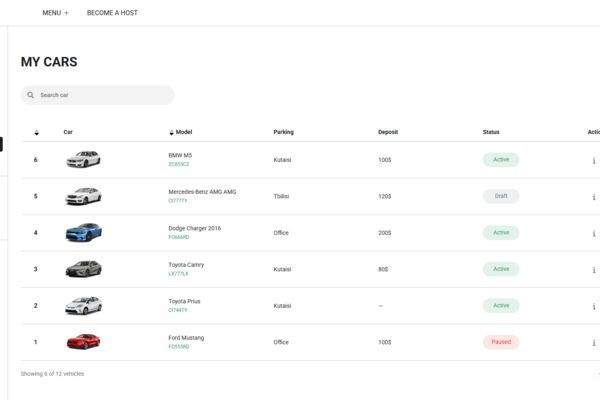600x400 pixels.
Task: Open Ford Mustang model name
Action: pos(186,338)
